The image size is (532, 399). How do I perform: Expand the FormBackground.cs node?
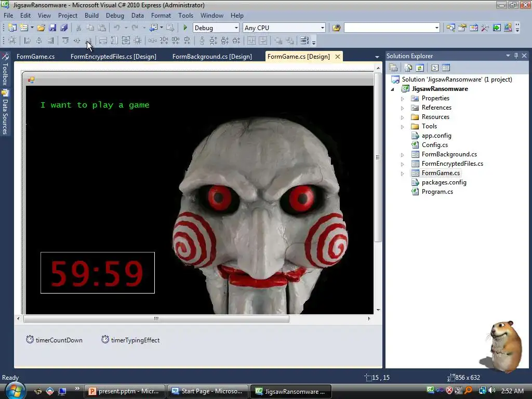click(403, 155)
